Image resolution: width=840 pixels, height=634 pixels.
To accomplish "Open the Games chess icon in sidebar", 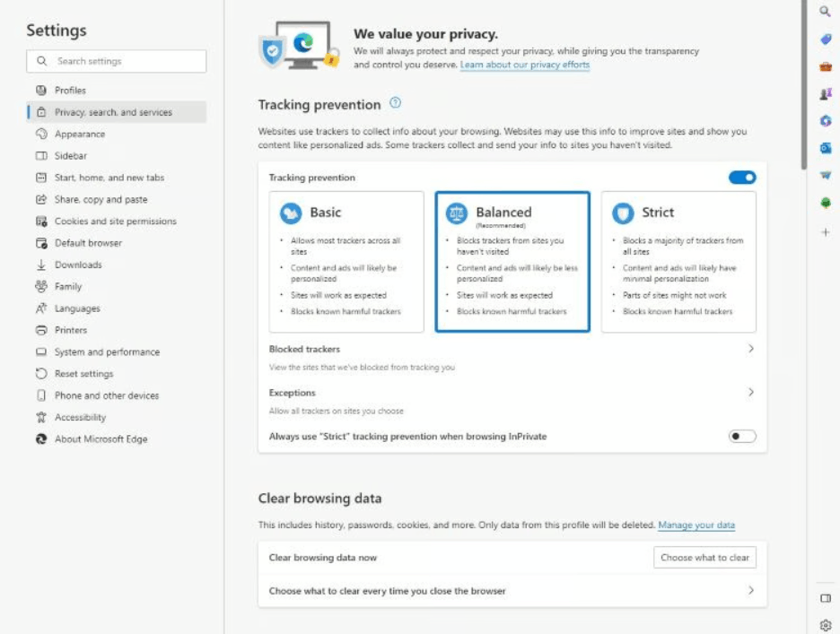I will (x=826, y=93).
